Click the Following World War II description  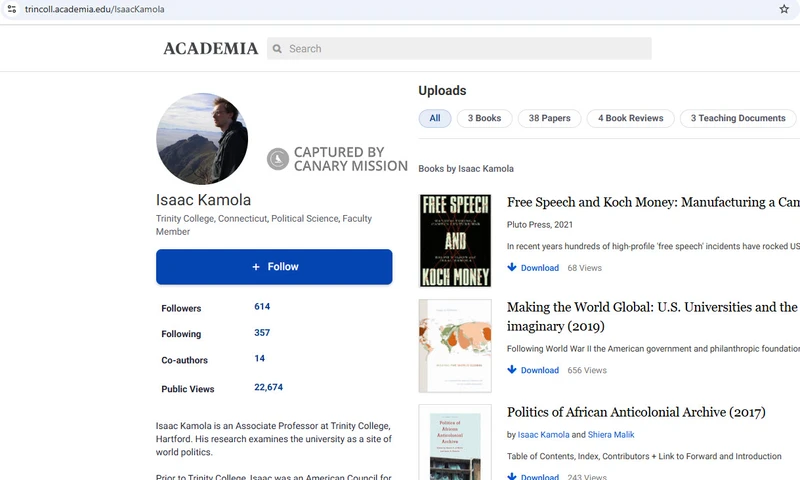coord(653,349)
